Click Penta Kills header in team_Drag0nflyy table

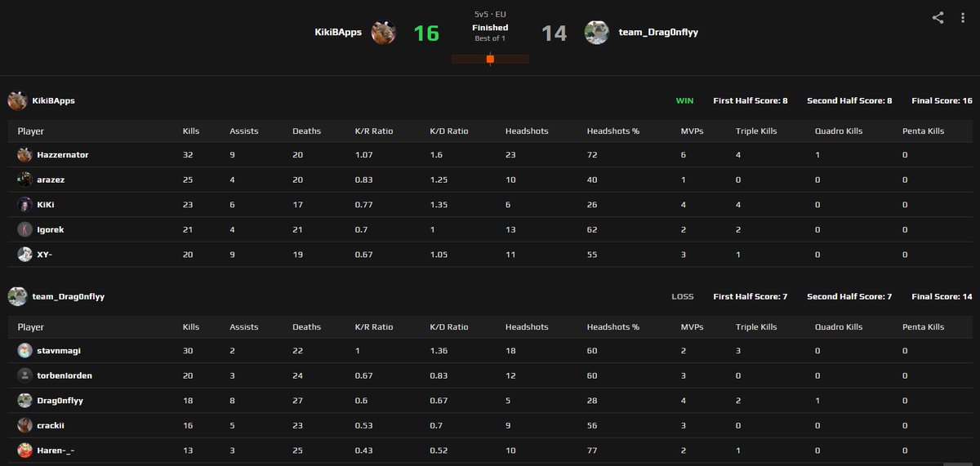pyautogui.click(x=923, y=326)
